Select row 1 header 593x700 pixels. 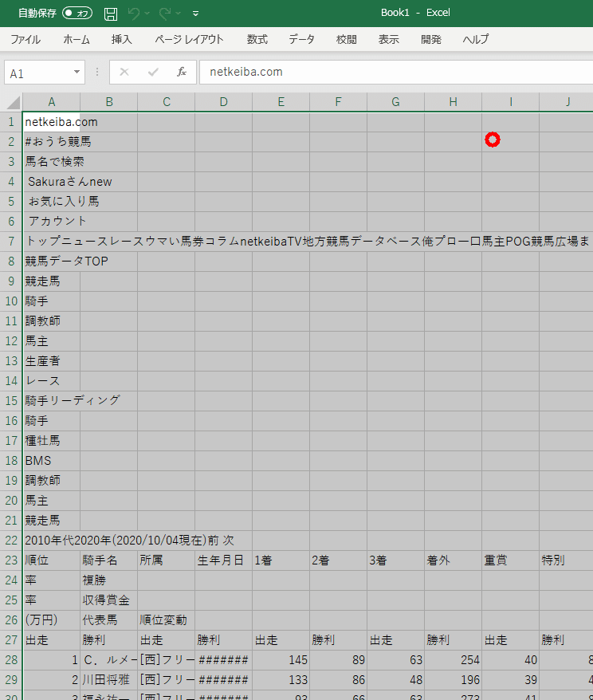point(11,122)
